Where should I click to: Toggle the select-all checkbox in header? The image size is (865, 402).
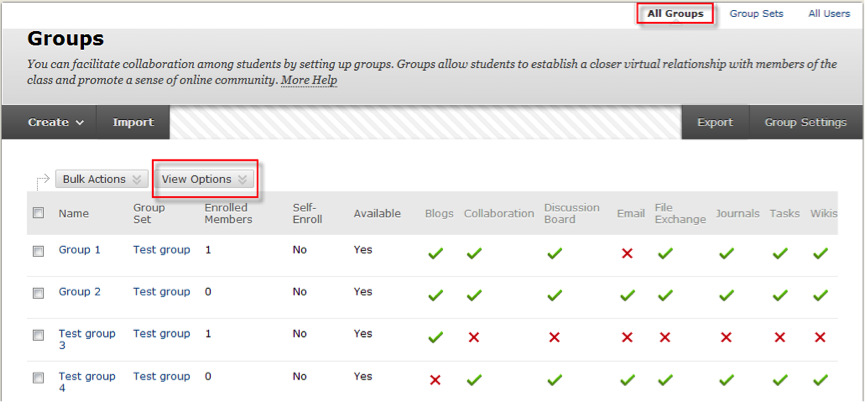[38, 213]
